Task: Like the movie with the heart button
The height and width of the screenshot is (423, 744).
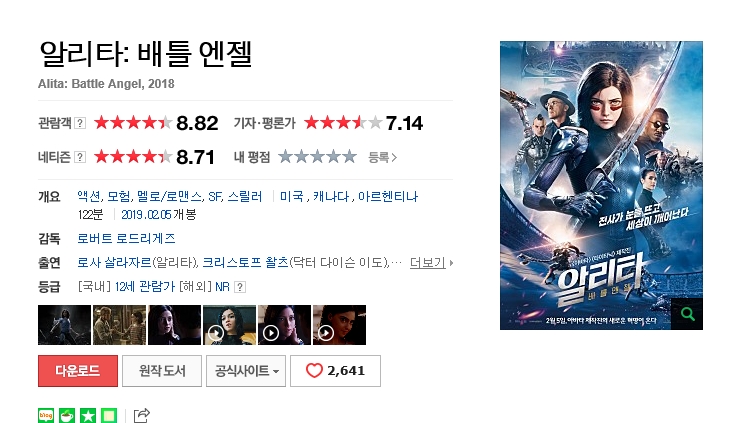Action: click(x=335, y=371)
